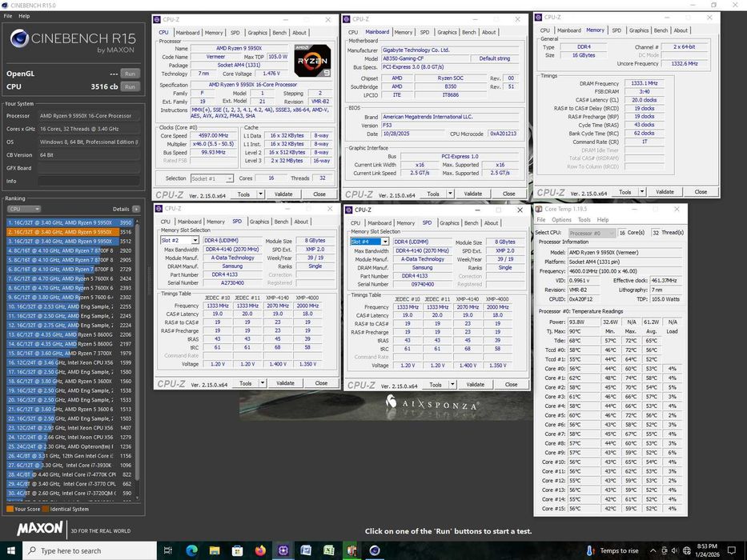Screen dimensions: 747x560
Task: Click the Your Score orange legend swatch
Action: pyautogui.click(x=10, y=509)
